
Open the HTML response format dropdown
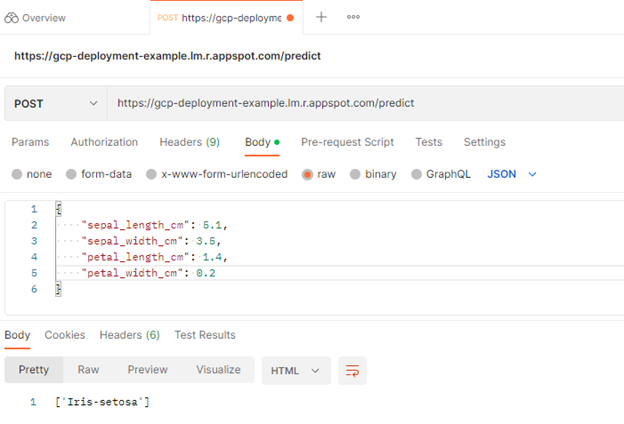click(x=295, y=370)
